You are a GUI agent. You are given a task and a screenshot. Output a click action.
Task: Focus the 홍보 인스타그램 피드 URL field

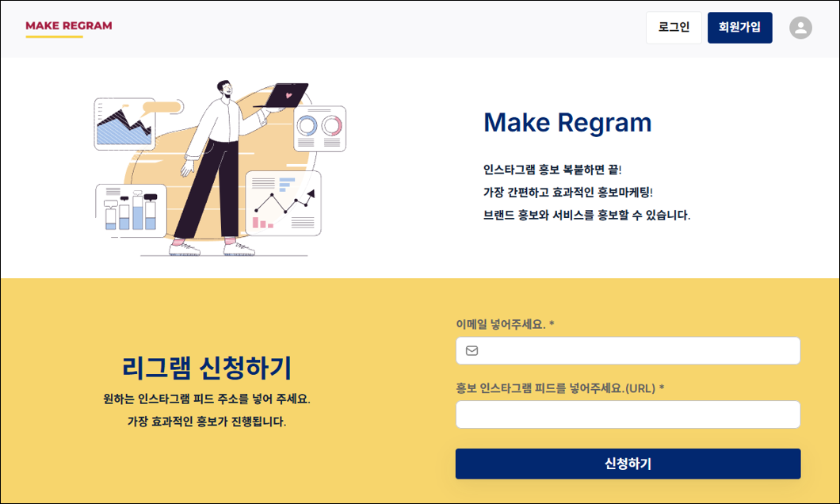628,414
